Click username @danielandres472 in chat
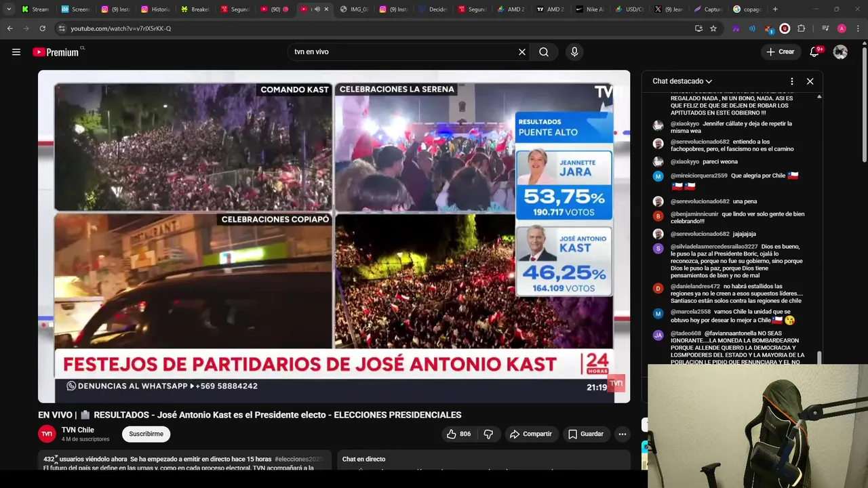Screen dimensions: 868x488 tap(695, 287)
